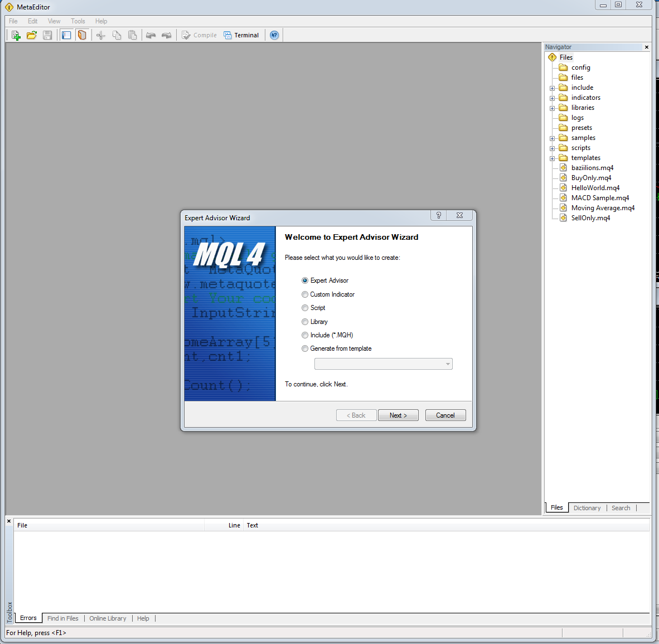Cancel the Expert Advisor Wizard
The height and width of the screenshot is (644, 659).
pos(445,415)
